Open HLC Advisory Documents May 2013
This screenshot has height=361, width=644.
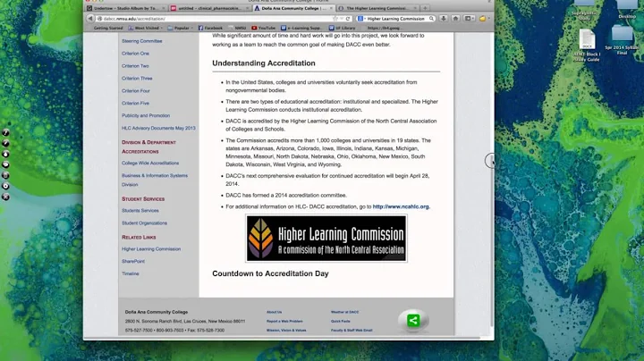pyautogui.click(x=158, y=128)
